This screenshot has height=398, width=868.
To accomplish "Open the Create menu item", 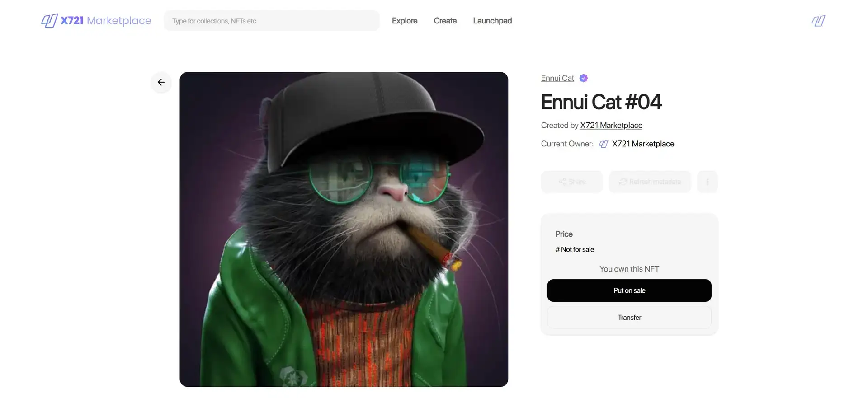I will tap(445, 21).
